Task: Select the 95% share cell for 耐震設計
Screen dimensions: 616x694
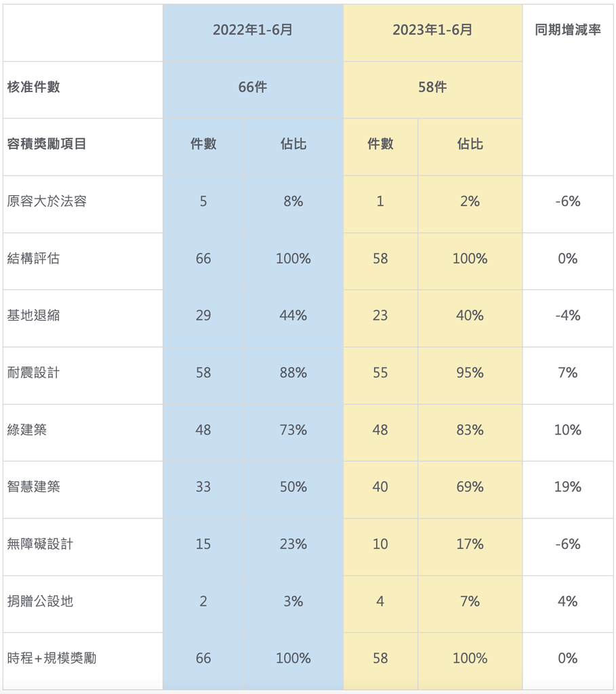Action: (470, 373)
